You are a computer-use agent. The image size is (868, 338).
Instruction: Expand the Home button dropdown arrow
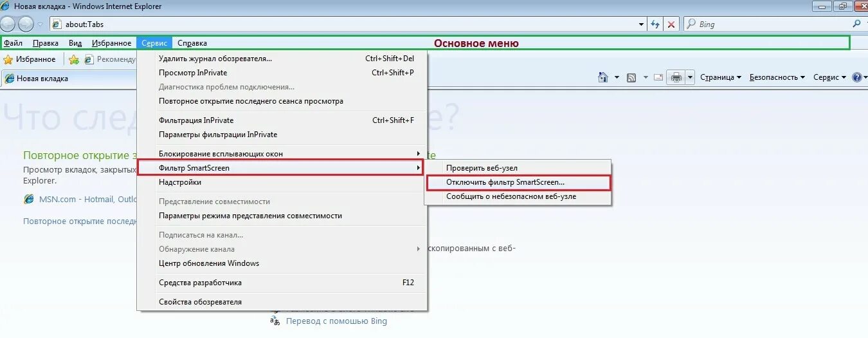617,77
